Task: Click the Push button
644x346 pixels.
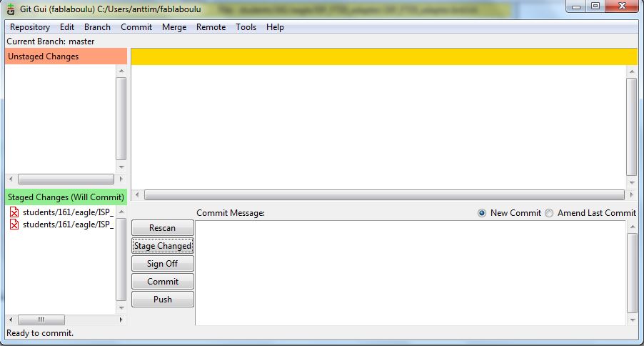Action: (x=163, y=300)
